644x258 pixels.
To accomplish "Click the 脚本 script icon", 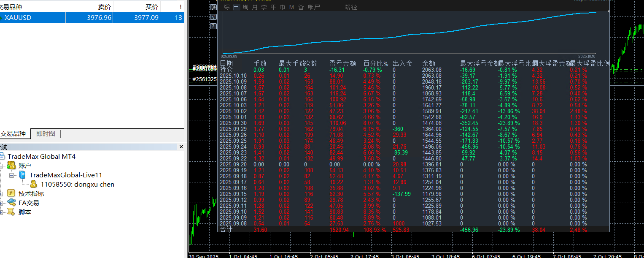I will [x=11, y=212].
